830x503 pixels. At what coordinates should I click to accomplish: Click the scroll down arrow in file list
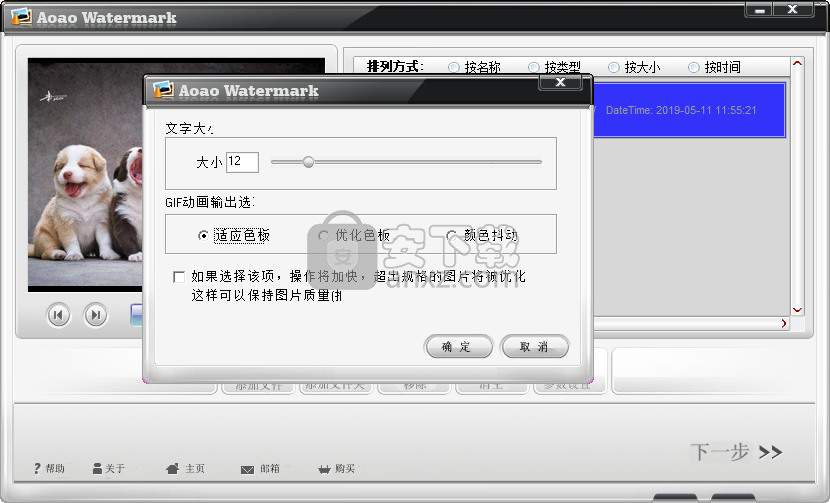(x=797, y=310)
